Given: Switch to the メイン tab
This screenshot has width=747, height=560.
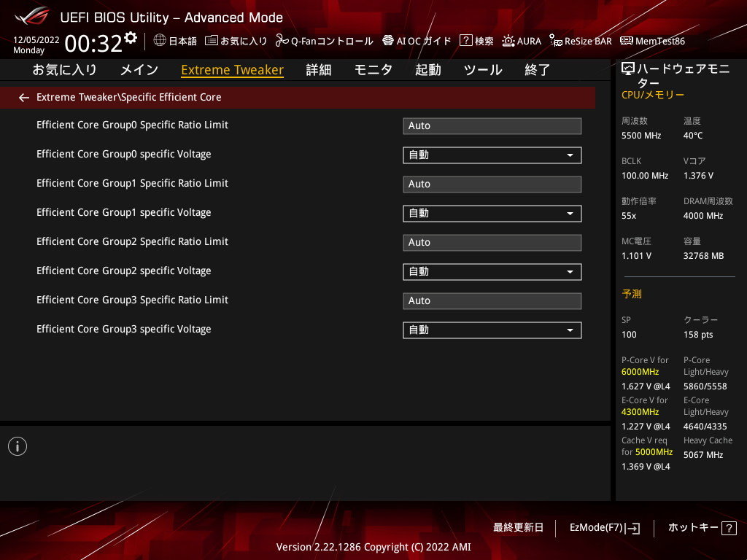Looking at the screenshot, I should click(139, 70).
